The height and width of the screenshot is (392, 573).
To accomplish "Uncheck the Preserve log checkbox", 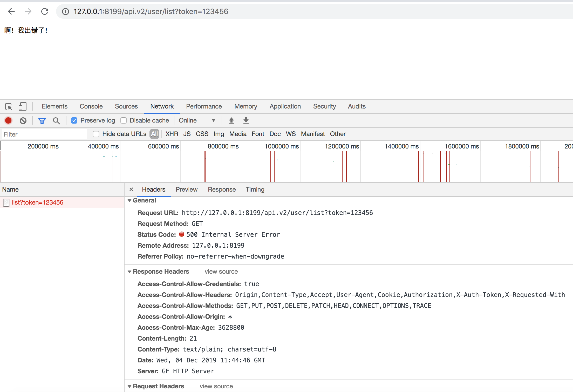I will (74, 120).
